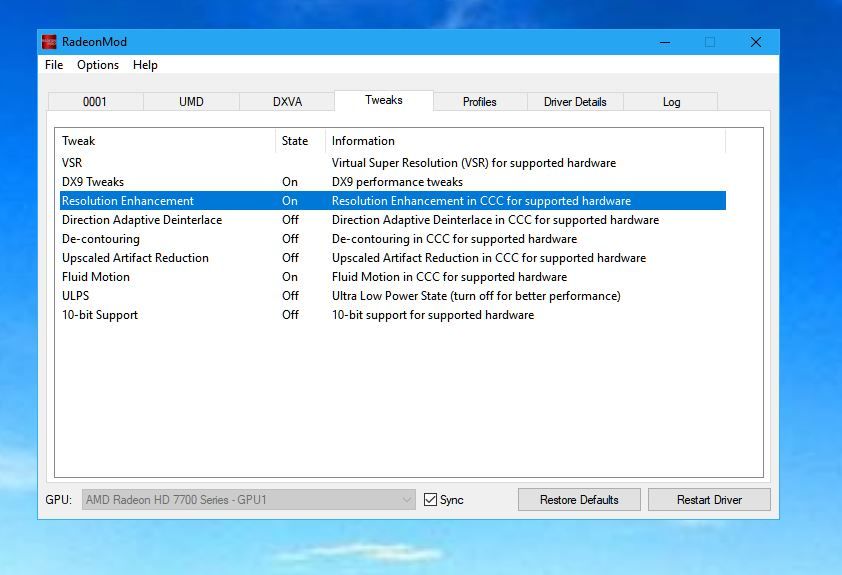Sort by the Information column header
842x575 pixels.
pyautogui.click(x=525, y=141)
